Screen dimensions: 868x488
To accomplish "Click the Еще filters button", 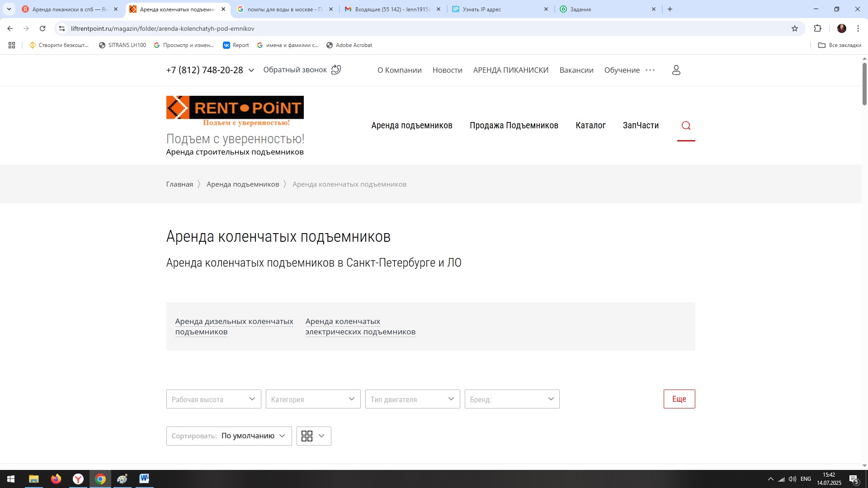I will (679, 399).
